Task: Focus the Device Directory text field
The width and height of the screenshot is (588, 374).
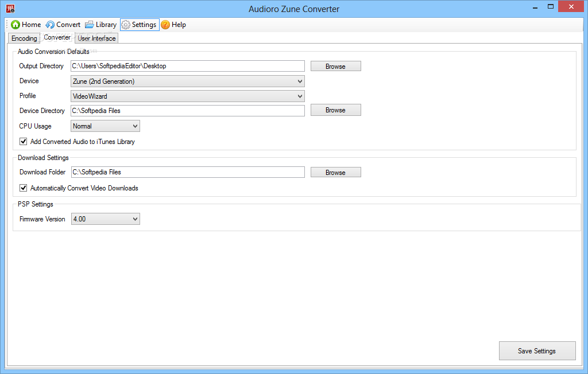Action: [188, 111]
